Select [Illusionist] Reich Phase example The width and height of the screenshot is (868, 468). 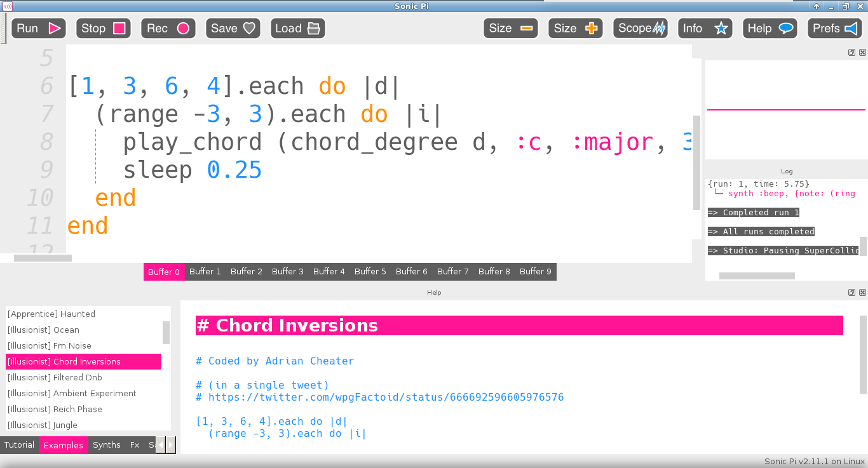pyautogui.click(x=83, y=409)
